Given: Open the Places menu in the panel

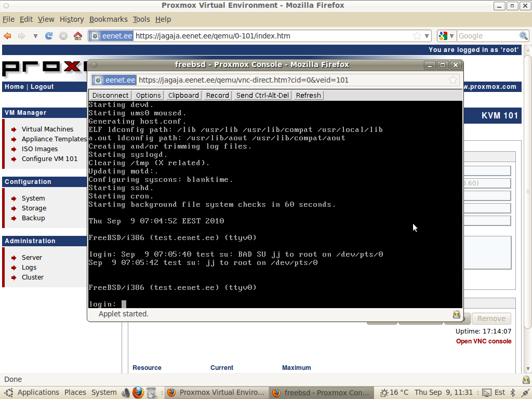Looking at the screenshot, I should tap(75, 393).
